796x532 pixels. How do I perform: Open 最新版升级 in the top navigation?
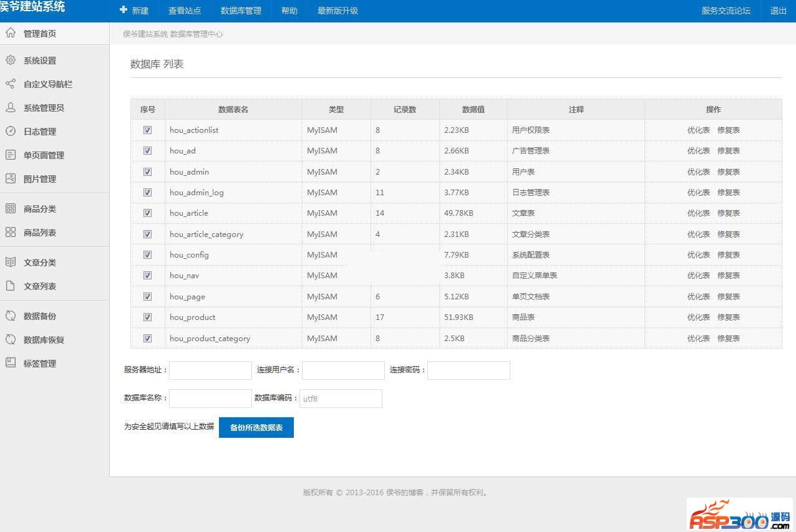coord(337,11)
